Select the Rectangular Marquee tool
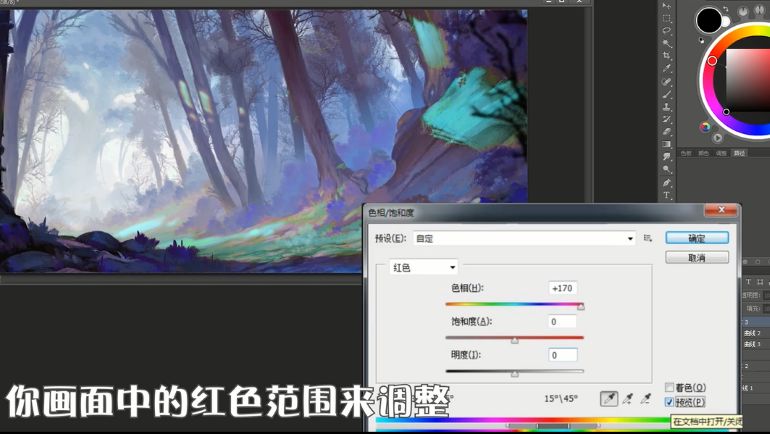 coord(667,19)
